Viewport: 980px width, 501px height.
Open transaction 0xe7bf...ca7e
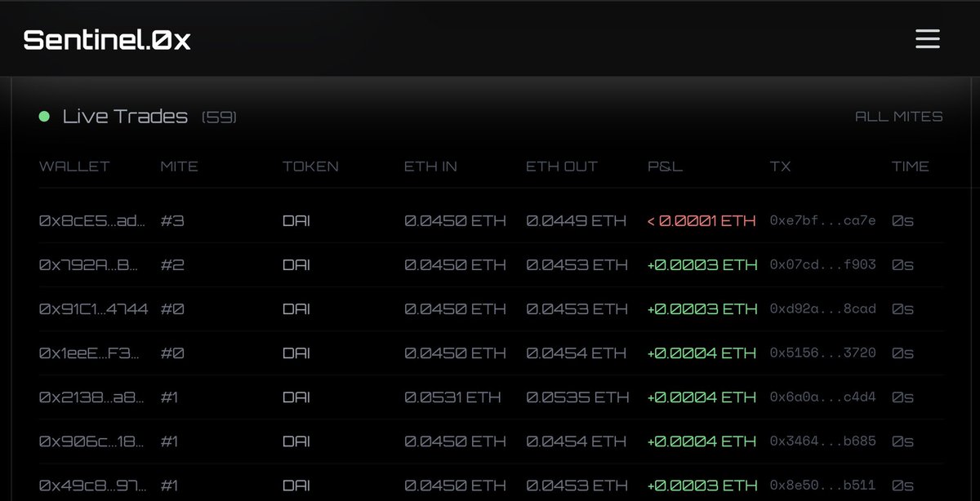[x=823, y=221]
